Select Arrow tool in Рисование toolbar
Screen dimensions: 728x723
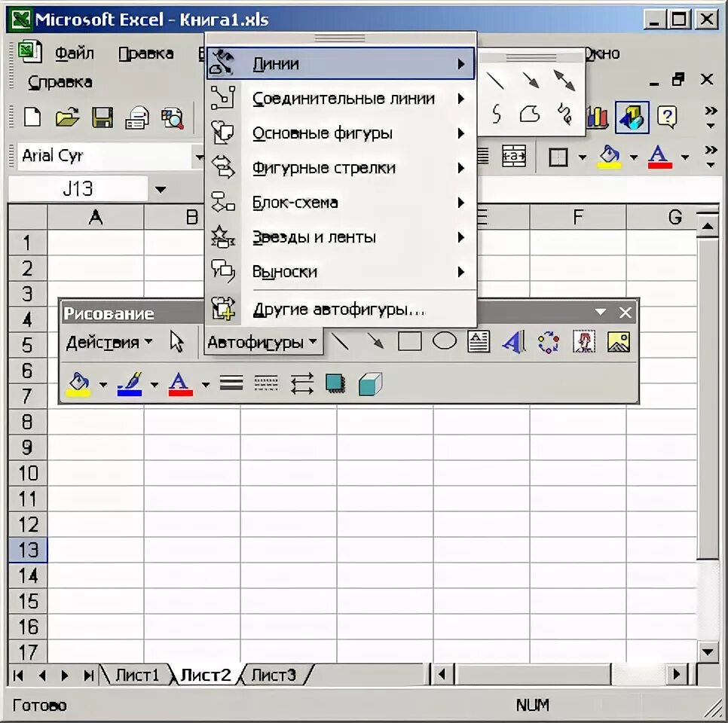click(375, 342)
